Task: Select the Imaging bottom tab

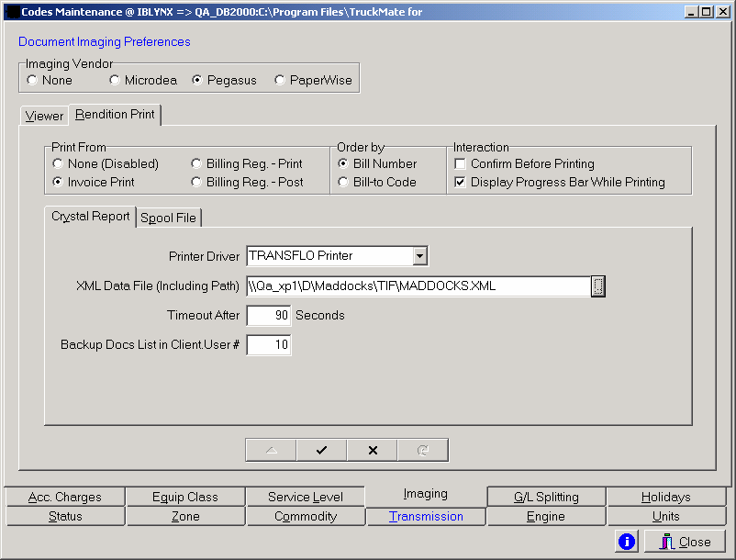Action: 426,494
